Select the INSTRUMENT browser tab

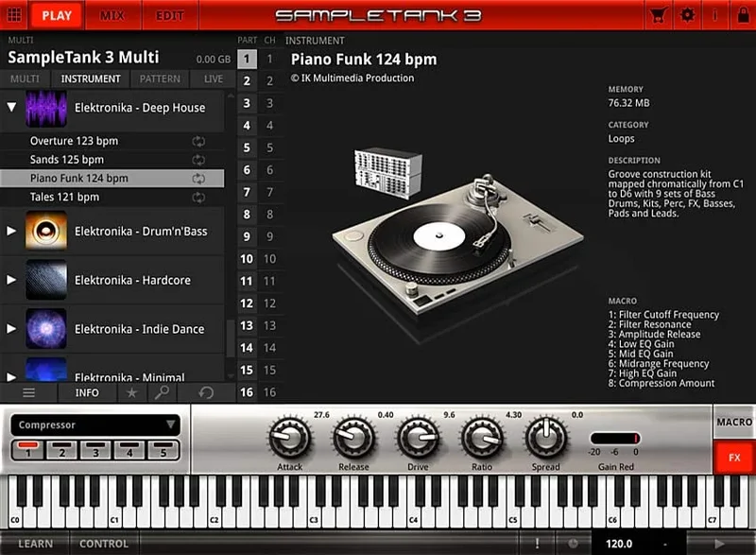pyautogui.click(x=91, y=79)
